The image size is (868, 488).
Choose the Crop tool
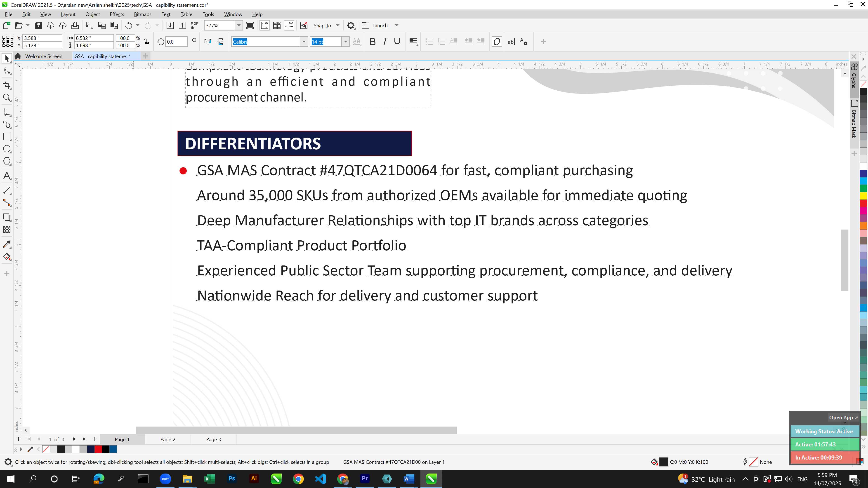(7, 85)
